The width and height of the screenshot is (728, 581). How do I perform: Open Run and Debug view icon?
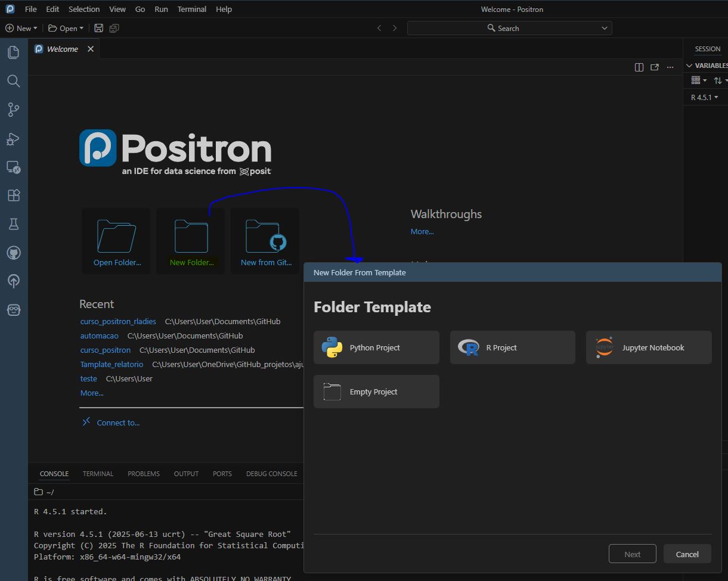(x=13, y=139)
